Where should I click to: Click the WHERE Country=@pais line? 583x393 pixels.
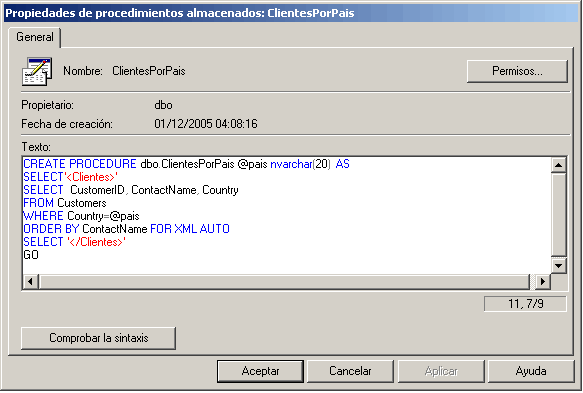click(81, 216)
